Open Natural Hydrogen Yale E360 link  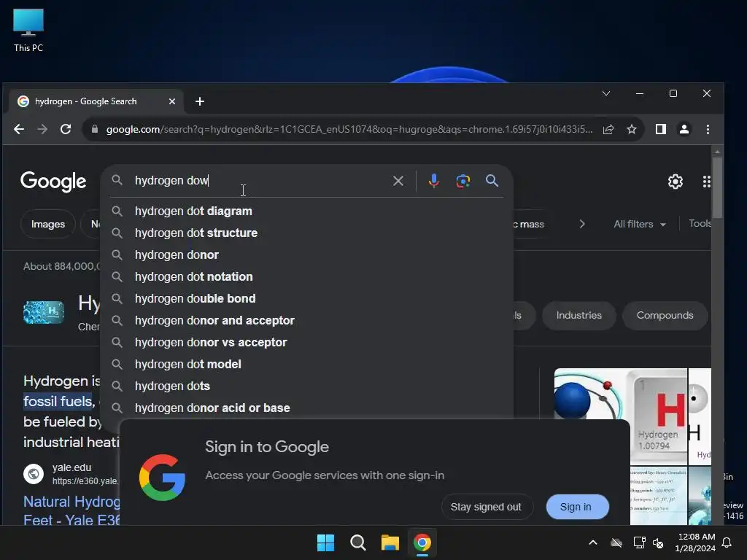[x=71, y=510]
